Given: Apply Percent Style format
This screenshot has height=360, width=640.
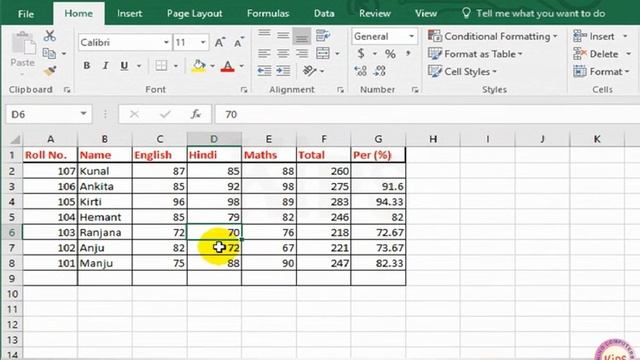Looking at the screenshot, I should 390,53.
